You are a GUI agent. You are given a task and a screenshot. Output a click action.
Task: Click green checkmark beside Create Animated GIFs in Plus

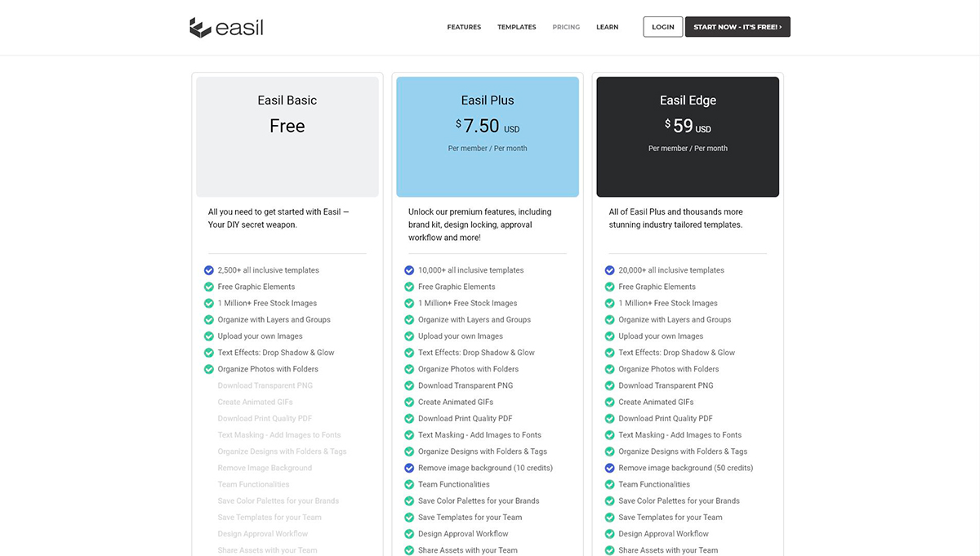(409, 403)
